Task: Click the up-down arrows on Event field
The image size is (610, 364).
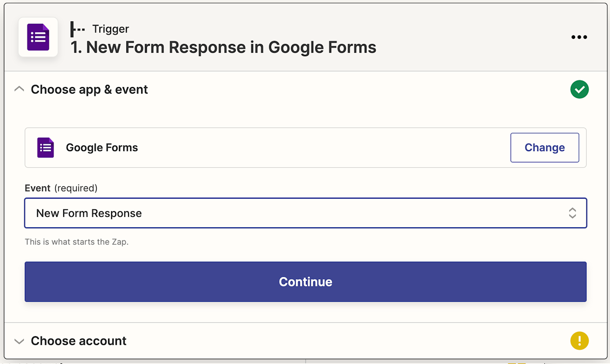Action: pos(572,213)
